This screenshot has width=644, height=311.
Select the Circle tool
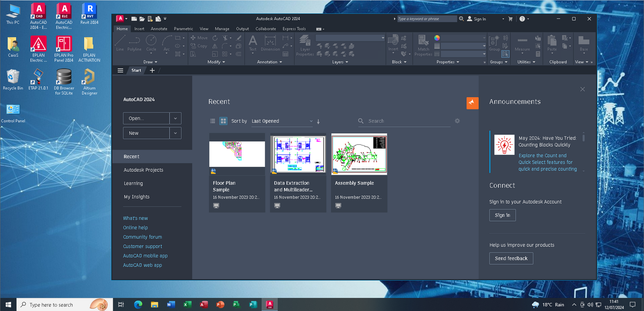151,44
